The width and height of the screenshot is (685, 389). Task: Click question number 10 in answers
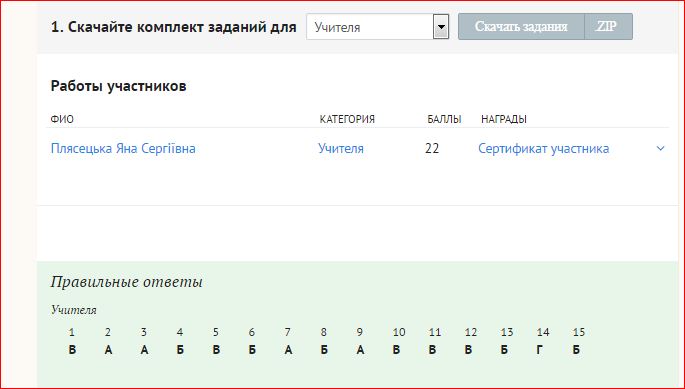[398, 332]
